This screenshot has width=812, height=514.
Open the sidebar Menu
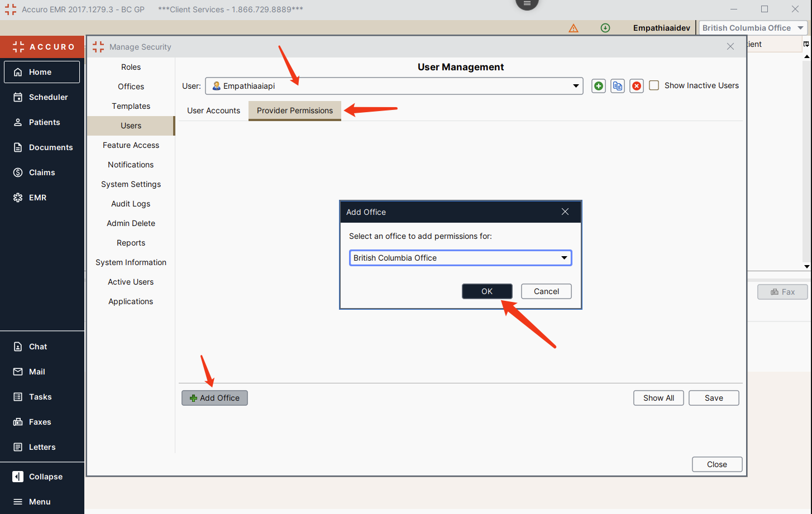tap(42, 502)
